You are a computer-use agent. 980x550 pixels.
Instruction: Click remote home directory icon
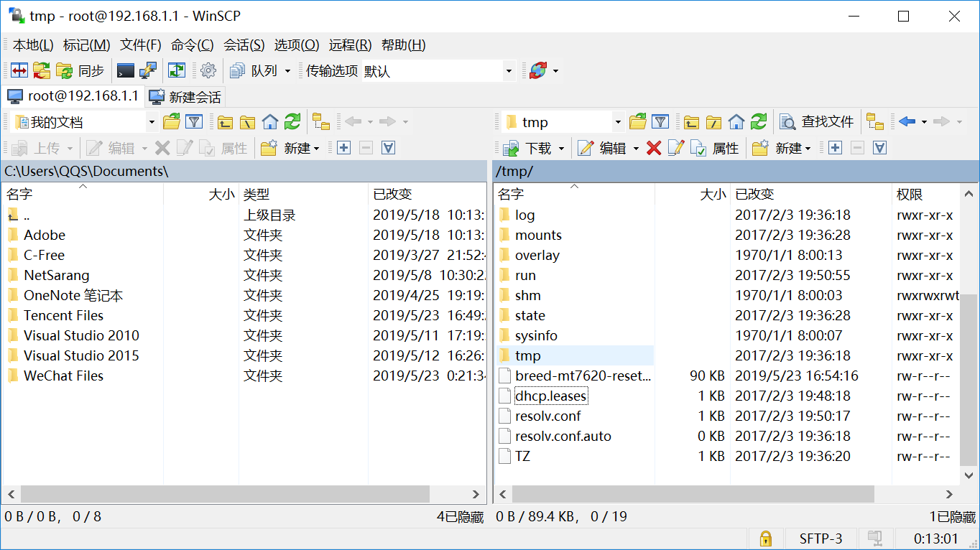point(736,121)
